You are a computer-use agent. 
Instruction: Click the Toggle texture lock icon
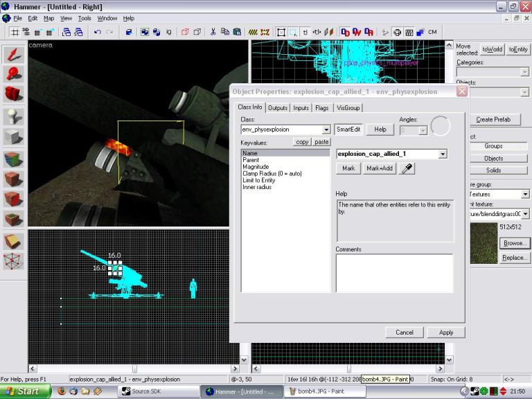pos(305,33)
